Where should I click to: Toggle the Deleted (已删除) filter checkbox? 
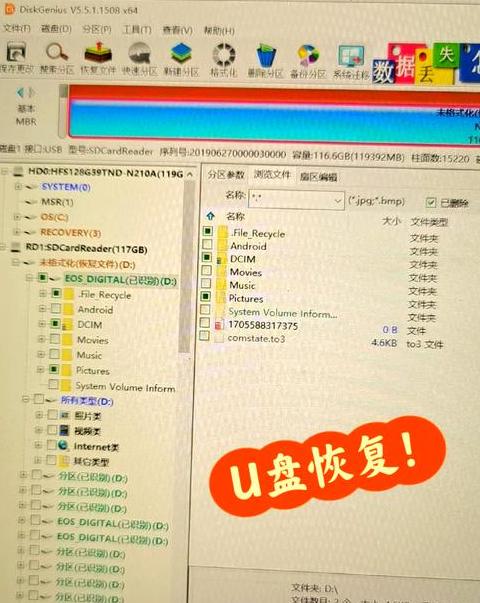431,202
